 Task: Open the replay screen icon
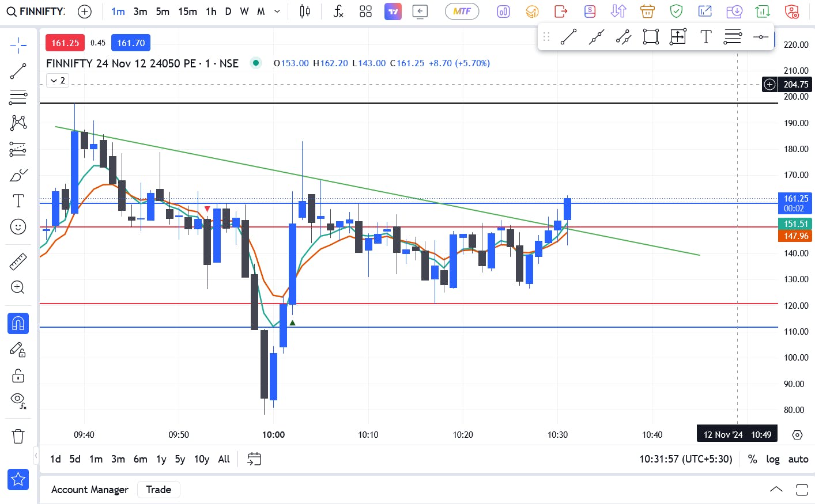tap(420, 12)
